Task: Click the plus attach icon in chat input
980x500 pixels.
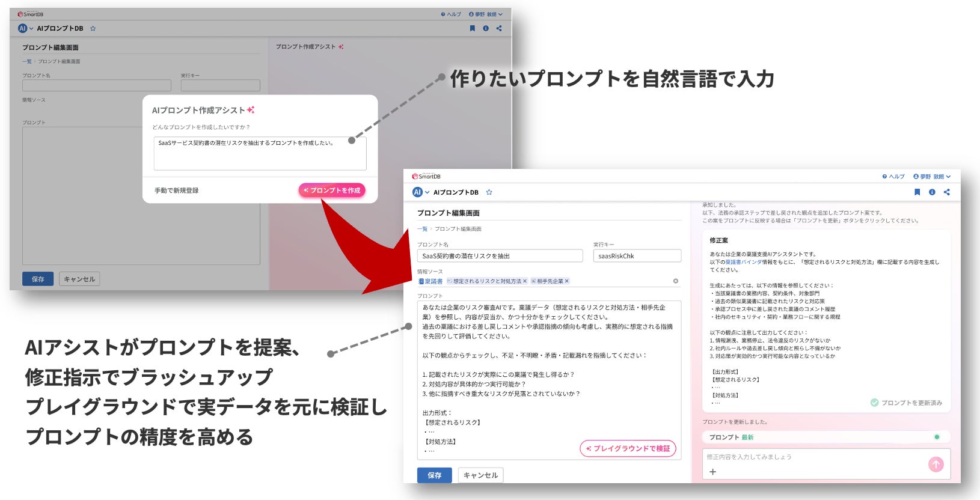Action: click(712, 472)
